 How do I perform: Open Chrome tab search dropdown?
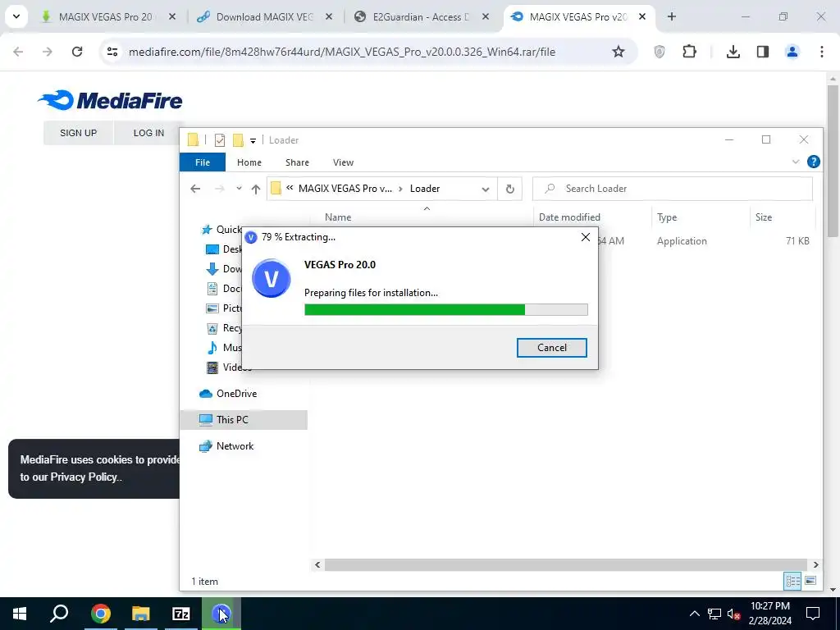pos(16,16)
